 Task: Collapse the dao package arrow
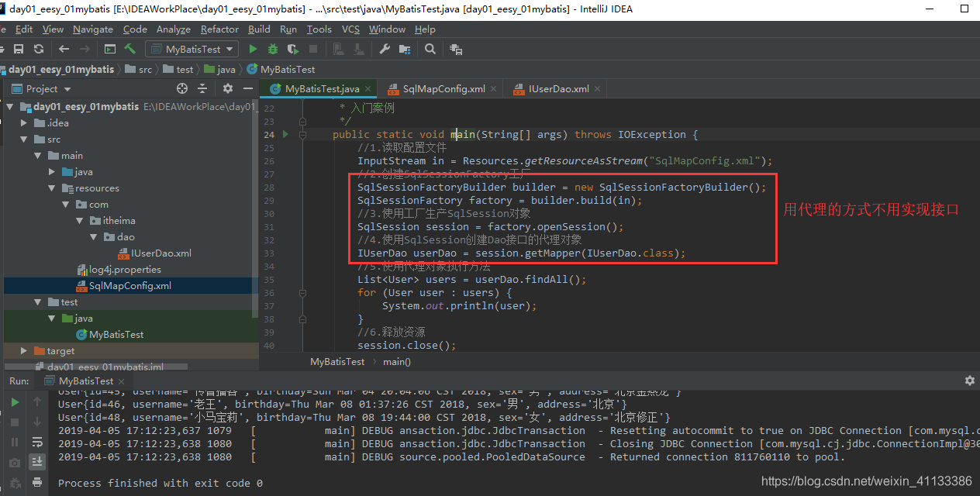(x=94, y=237)
